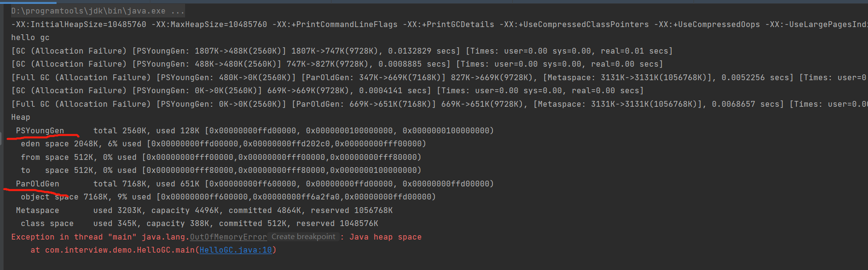This screenshot has height=270, width=868.
Task: Click the java.exe path on first line
Action: point(88,11)
